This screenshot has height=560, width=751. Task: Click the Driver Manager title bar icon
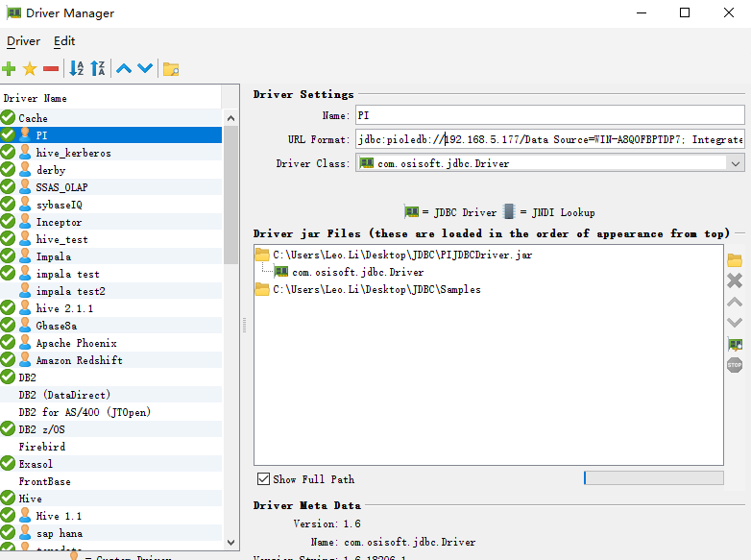tap(13, 12)
